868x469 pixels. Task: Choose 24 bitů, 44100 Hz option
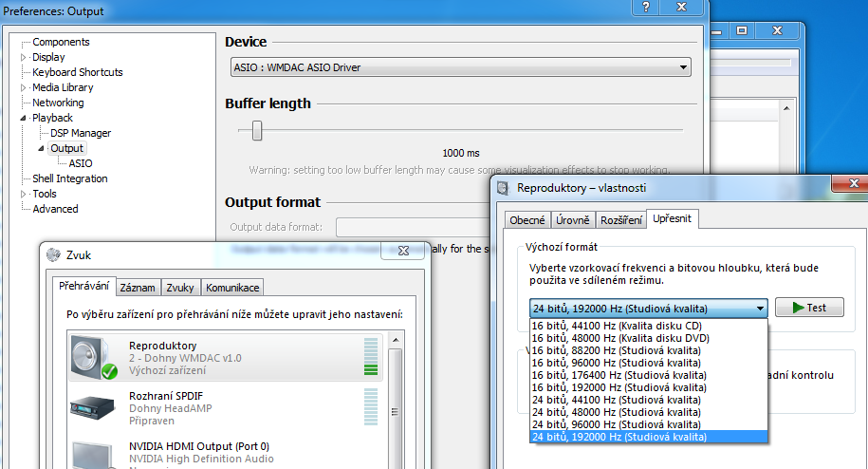click(649, 400)
